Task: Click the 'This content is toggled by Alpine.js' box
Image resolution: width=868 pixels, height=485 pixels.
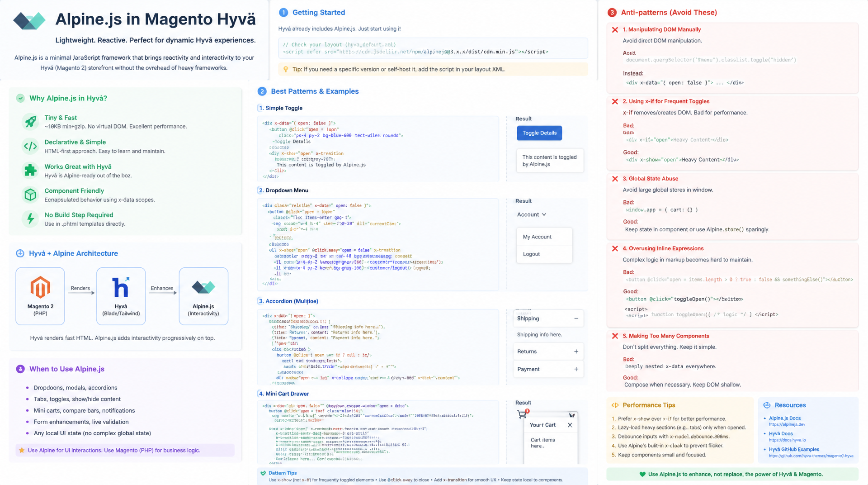Action: tap(550, 161)
